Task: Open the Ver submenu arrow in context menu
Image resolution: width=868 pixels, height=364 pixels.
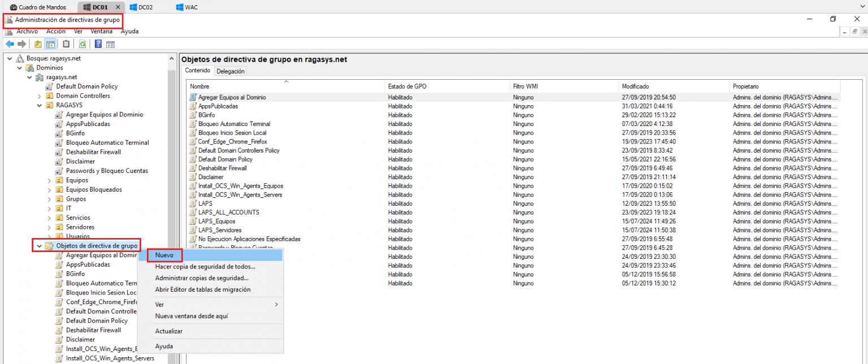Action: point(276,305)
